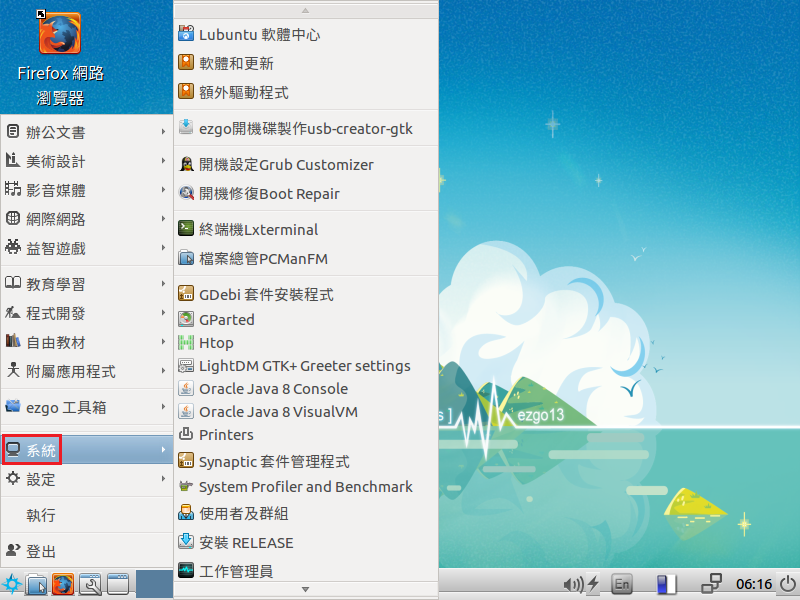Click the PCManFM folder icon
Image resolution: width=800 pixels, height=600 pixels.
point(186,258)
